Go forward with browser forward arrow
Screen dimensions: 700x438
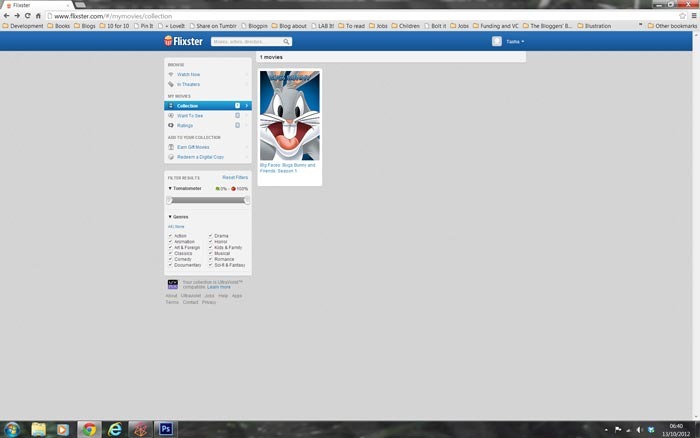coord(17,16)
